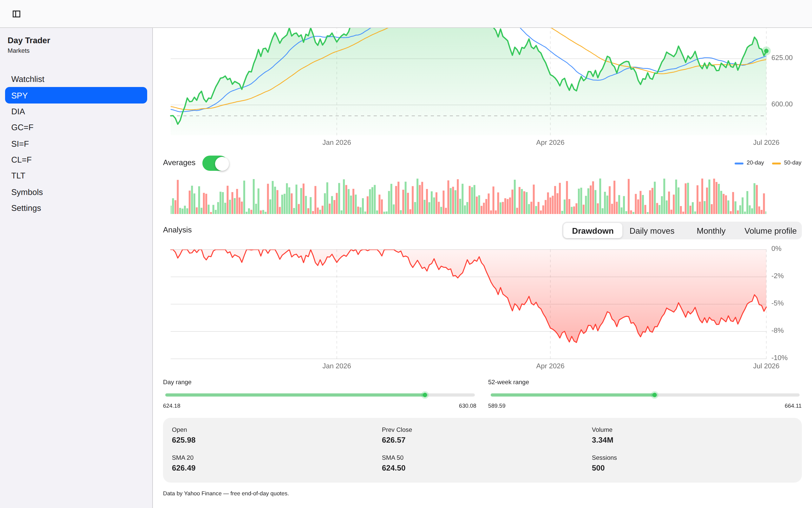
Task: Click the day low 624.18 label
Action: [172, 406]
